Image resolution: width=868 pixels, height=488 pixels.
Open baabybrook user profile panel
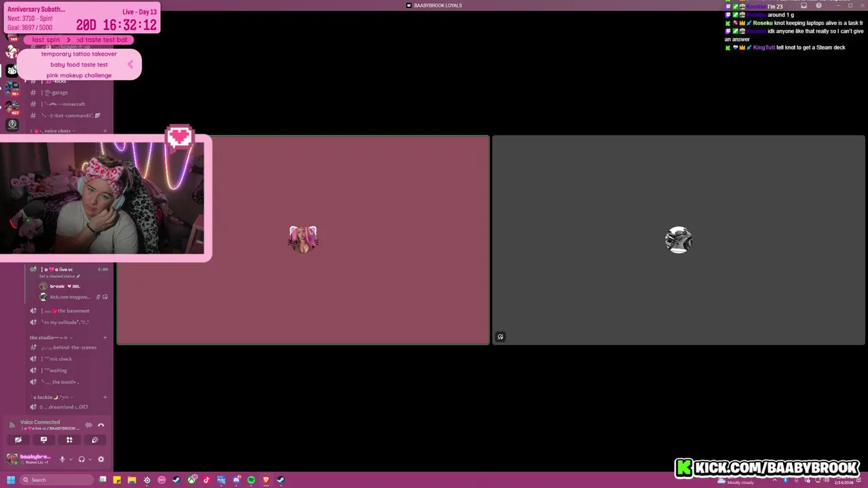(x=28, y=459)
